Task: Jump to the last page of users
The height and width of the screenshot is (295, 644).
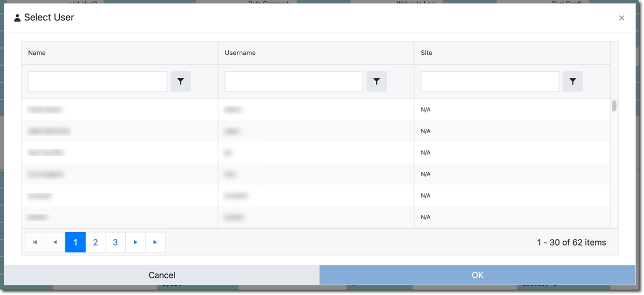Action: pos(156,242)
